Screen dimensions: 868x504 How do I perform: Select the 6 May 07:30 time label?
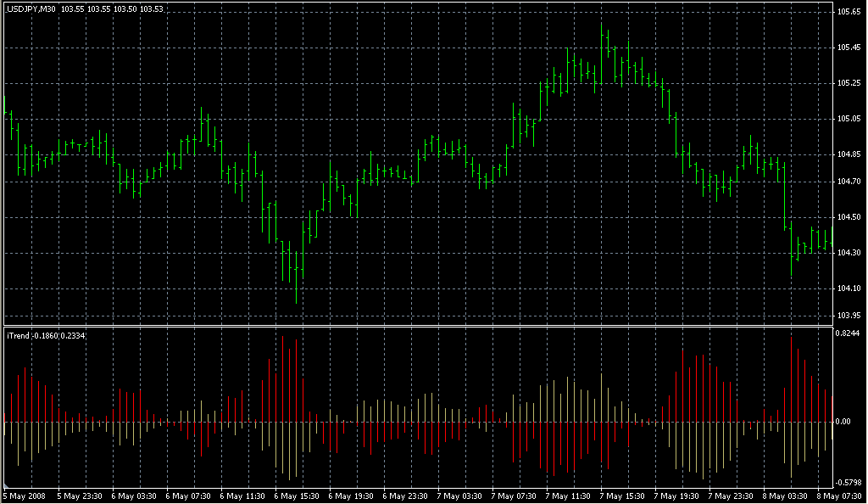coord(188,496)
